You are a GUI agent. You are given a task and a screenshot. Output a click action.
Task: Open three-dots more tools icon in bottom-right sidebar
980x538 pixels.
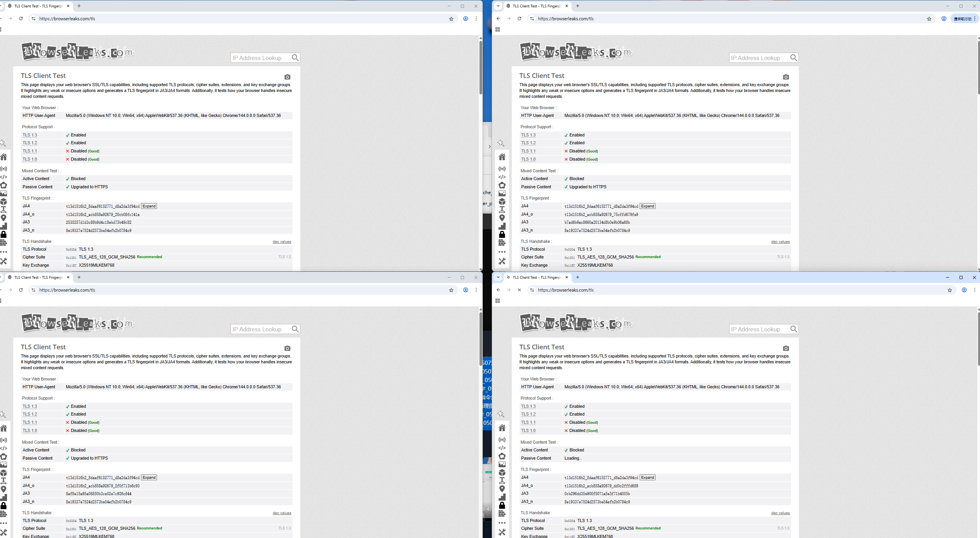(502, 523)
